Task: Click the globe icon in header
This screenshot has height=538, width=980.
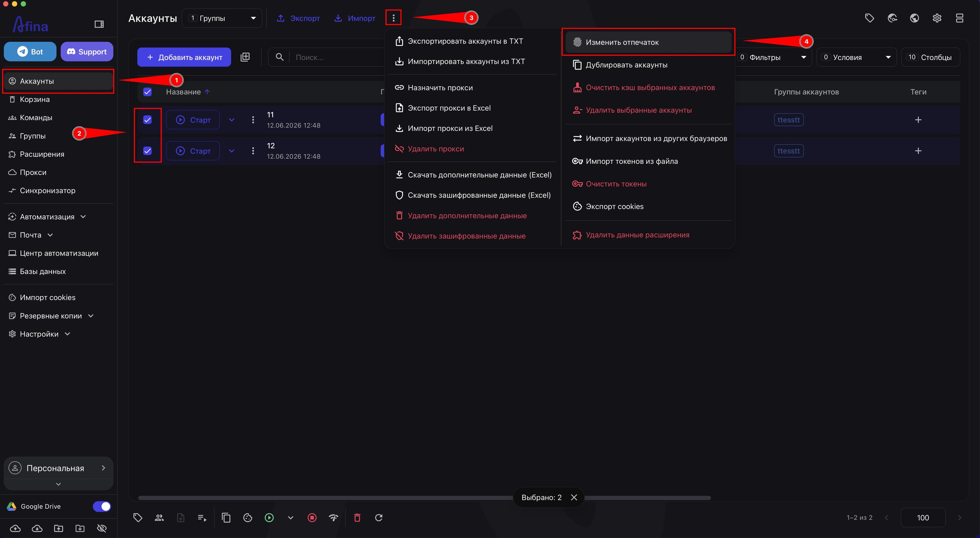Action: point(914,18)
